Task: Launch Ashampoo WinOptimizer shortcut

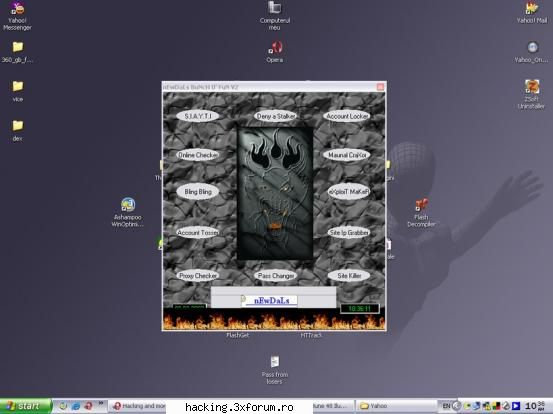Action: coord(128,212)
